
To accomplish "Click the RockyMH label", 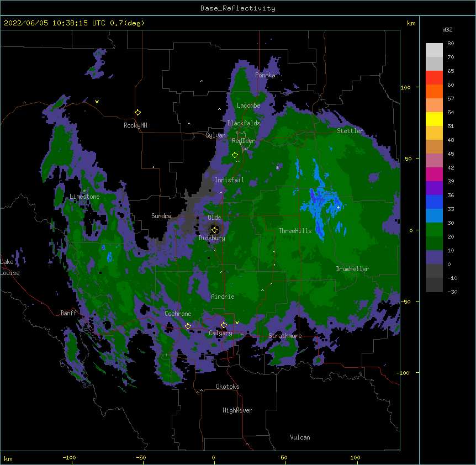I will pos(135,125).
